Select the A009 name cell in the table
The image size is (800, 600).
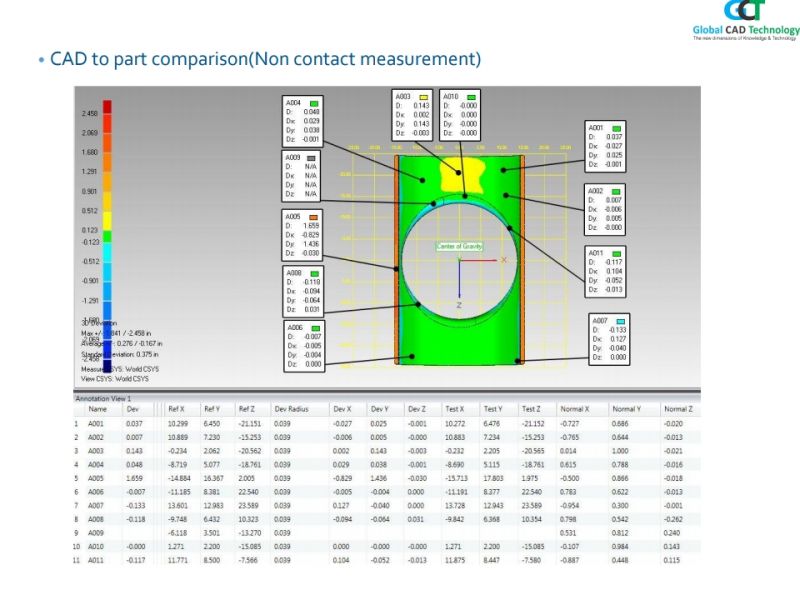95,533
